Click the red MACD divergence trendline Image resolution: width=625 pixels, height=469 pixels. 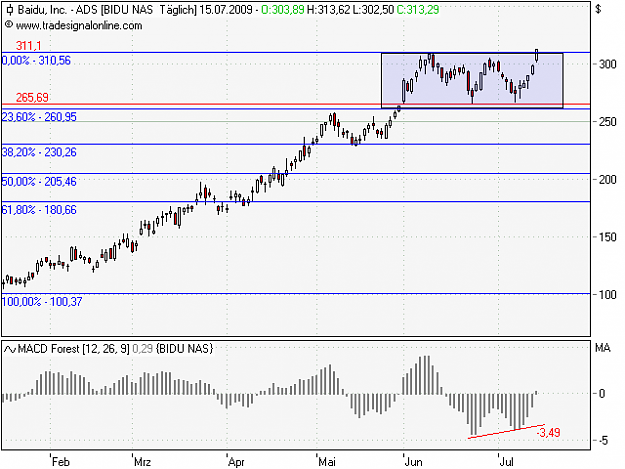pos(506,432)
